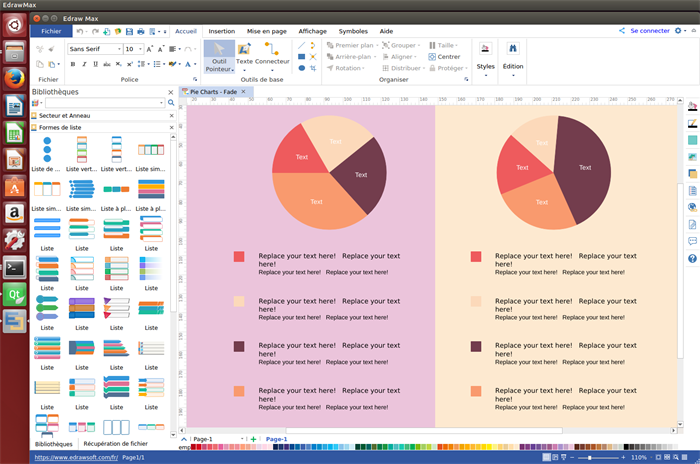
Task: Pick the rectangle shape tool
Action: (x=302, y=57)
